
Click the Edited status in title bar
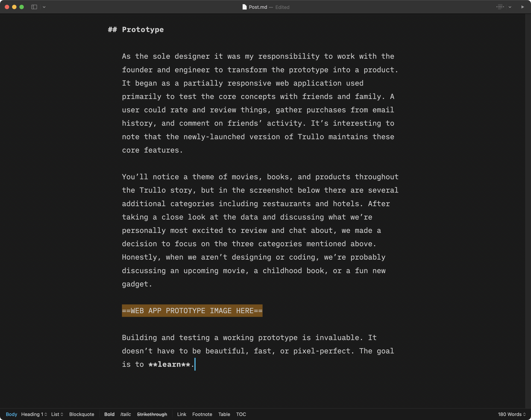[x=282, y=7]
